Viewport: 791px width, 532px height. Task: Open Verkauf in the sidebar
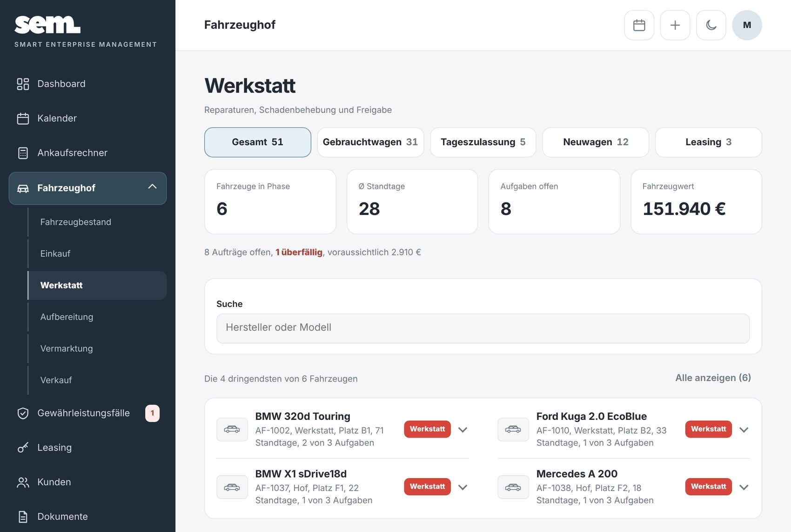[97, 380]
